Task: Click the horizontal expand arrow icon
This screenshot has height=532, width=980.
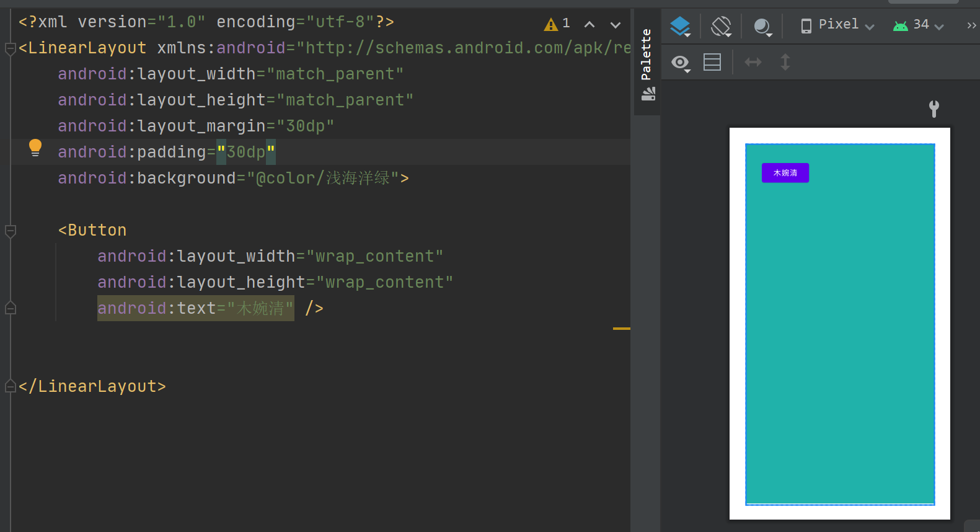Action: pos(753,62)
